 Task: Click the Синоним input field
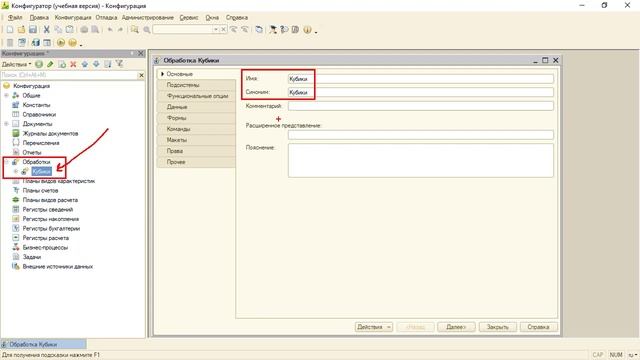pos(421,92)
